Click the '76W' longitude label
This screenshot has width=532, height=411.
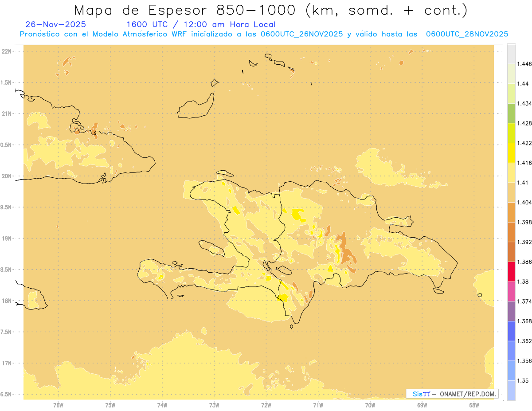pyautogui.click(x=58, y=405)
